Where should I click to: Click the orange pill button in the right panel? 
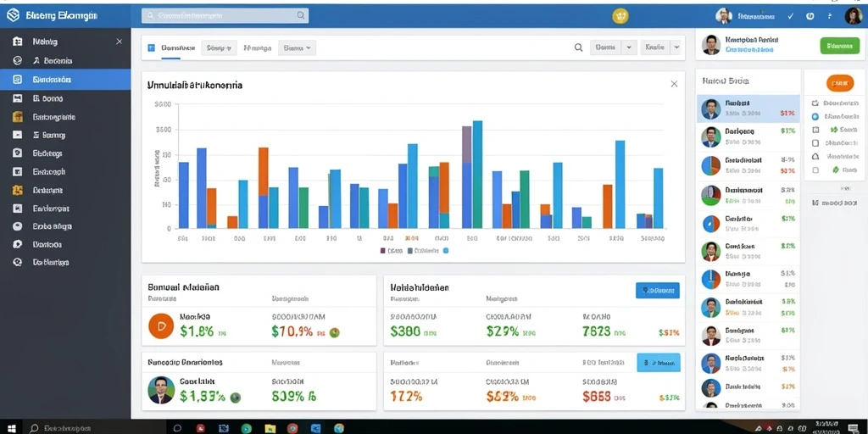click(840, 84)
